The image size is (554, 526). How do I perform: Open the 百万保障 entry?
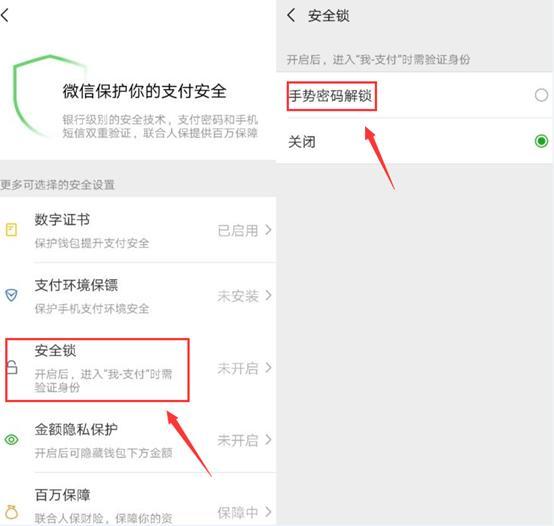coord(138,503)
